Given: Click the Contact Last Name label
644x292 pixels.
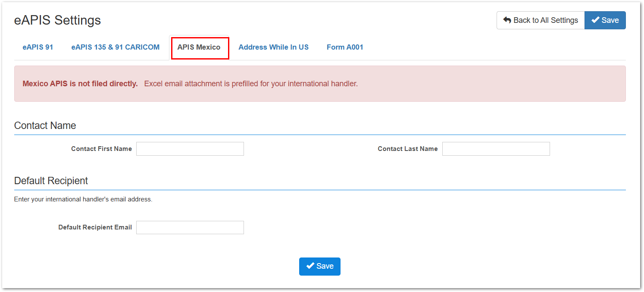Looking at the screenshot, I should pyautogui.click(x=408, y=149).
